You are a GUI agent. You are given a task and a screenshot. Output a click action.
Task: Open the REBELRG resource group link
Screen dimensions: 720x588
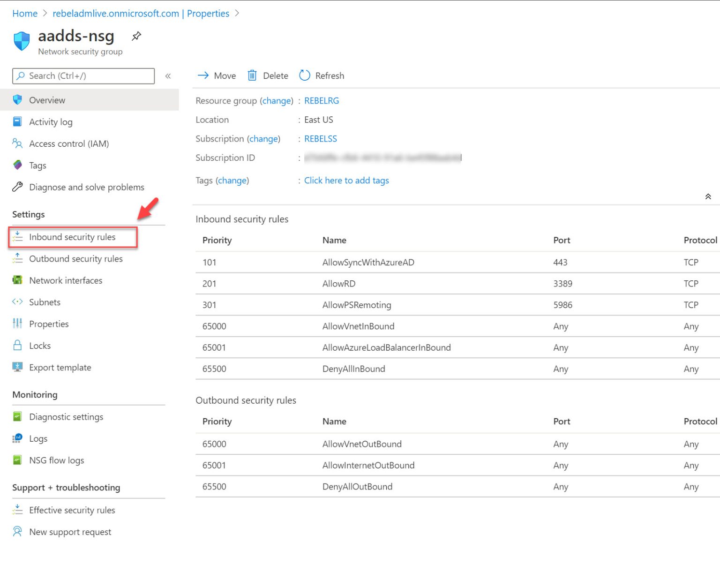[322, 100]
